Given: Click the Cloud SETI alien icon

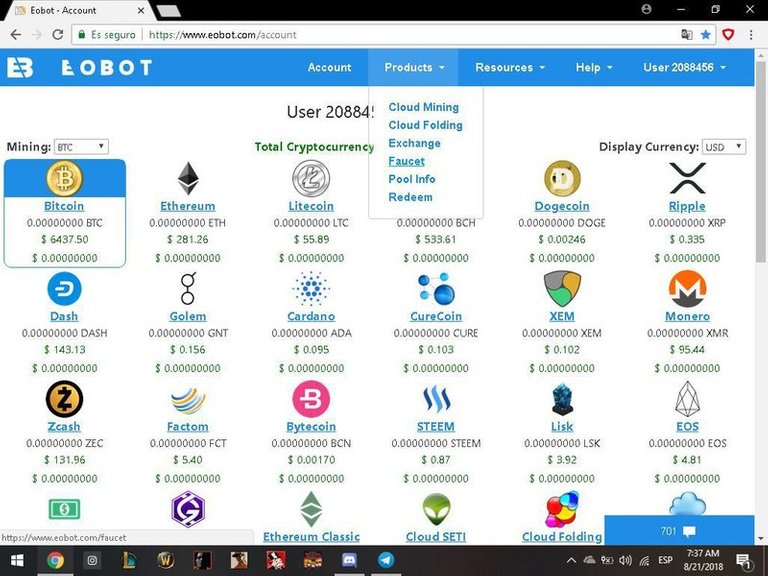Looking at the screenshot, I should point(436,510).
